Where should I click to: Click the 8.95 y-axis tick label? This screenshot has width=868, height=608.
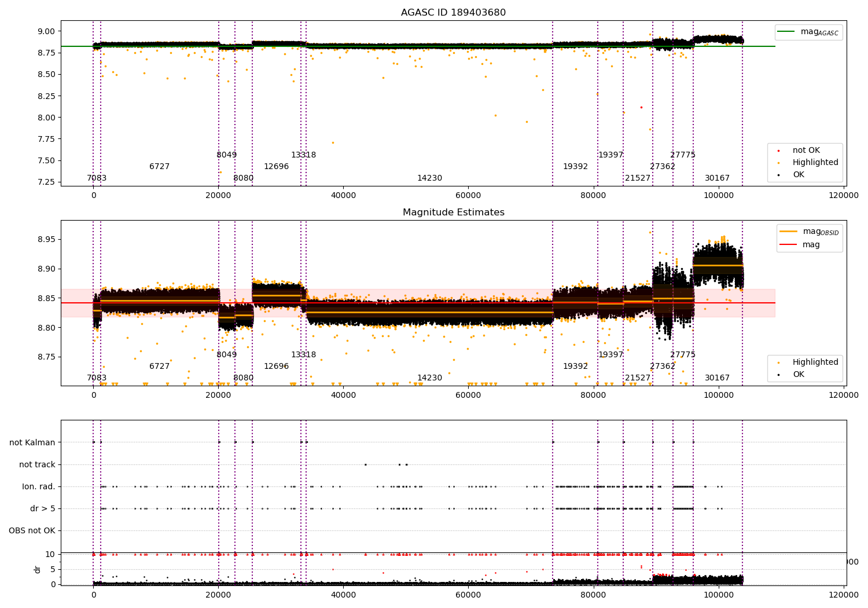coord(47,240)
